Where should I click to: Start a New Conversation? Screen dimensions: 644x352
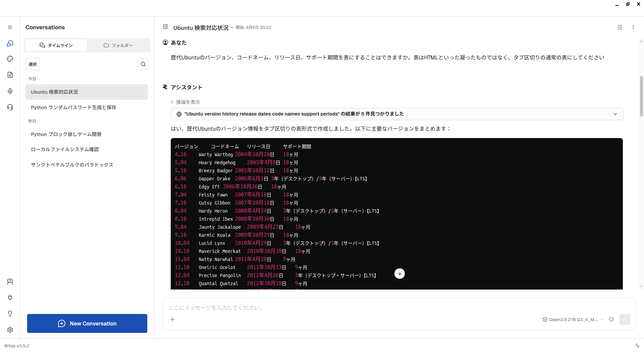point(87,323)
